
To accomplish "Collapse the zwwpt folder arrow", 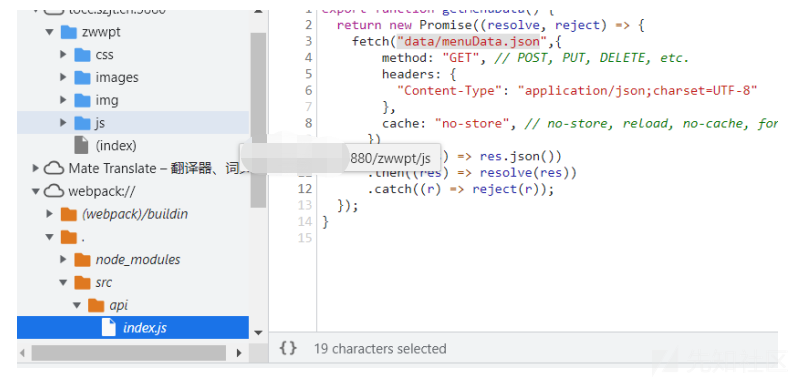I will (x=49, y=32).
